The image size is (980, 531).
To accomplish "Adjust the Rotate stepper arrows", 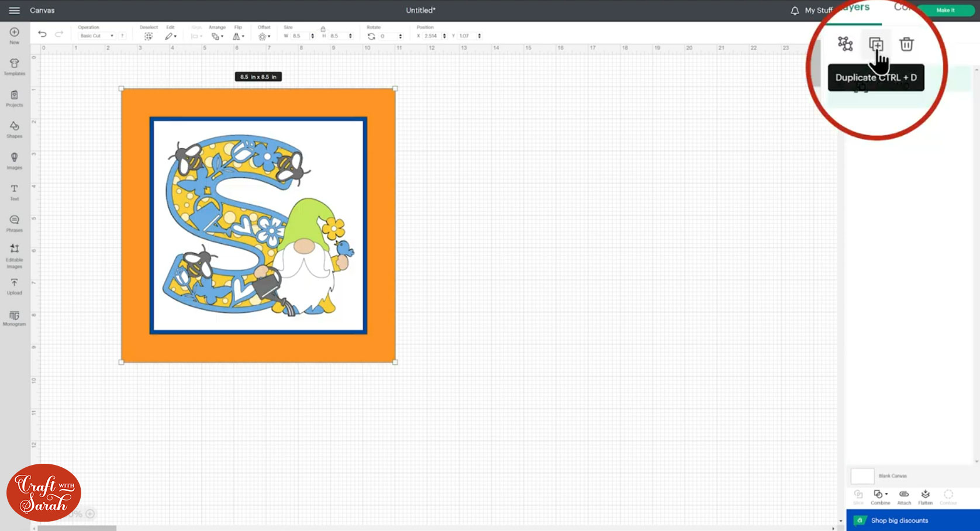I will point(401,36).
